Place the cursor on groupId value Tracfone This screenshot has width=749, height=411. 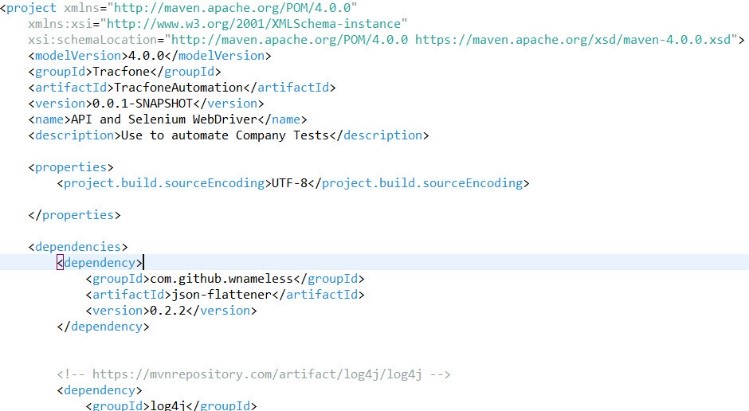click(121, 72)
